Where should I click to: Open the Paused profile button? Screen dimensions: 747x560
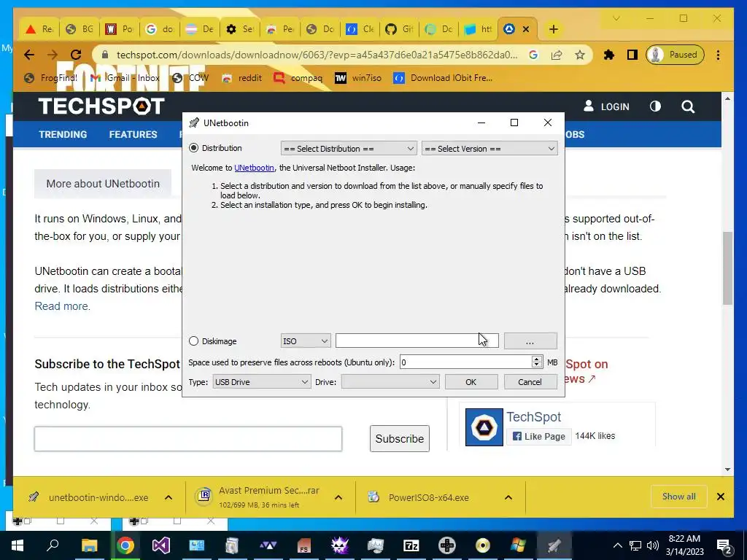[x=675, y=55]
